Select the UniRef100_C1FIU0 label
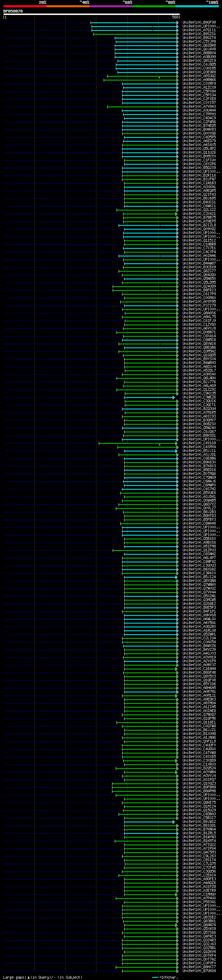This screenshot has width=222, height=980. click(x=199, y=160)
